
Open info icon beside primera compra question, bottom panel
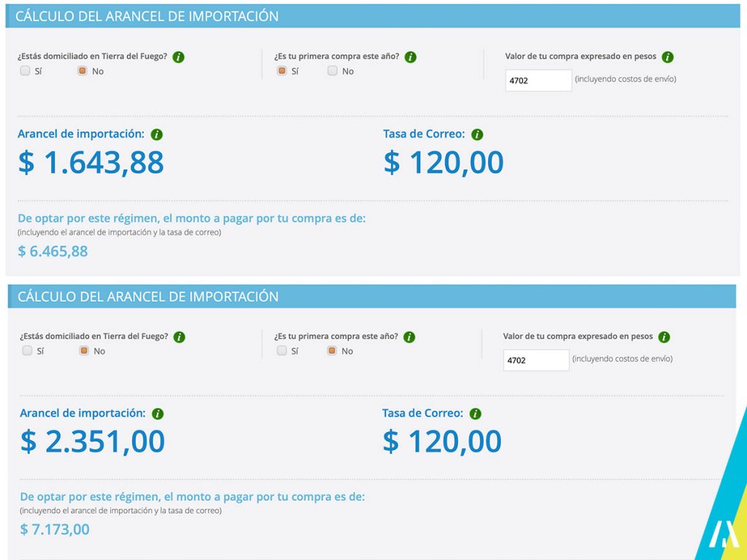[x=409, y=337]
